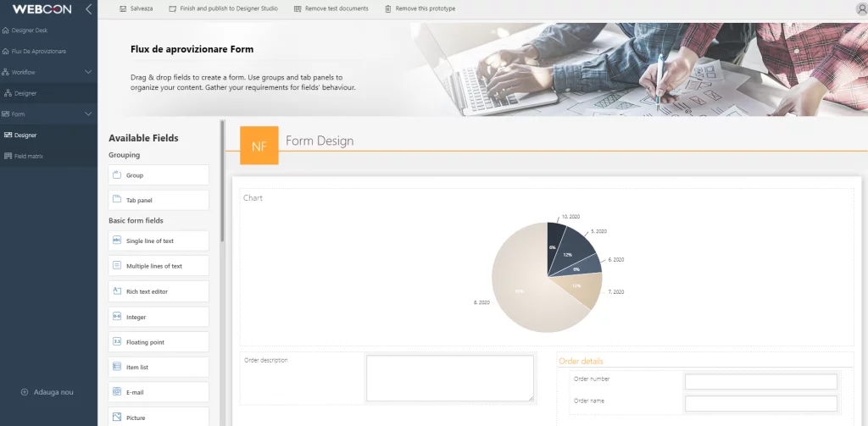Click the Salveaza floppy disk icon
The image size is (868, 426).
pos(123,8)
